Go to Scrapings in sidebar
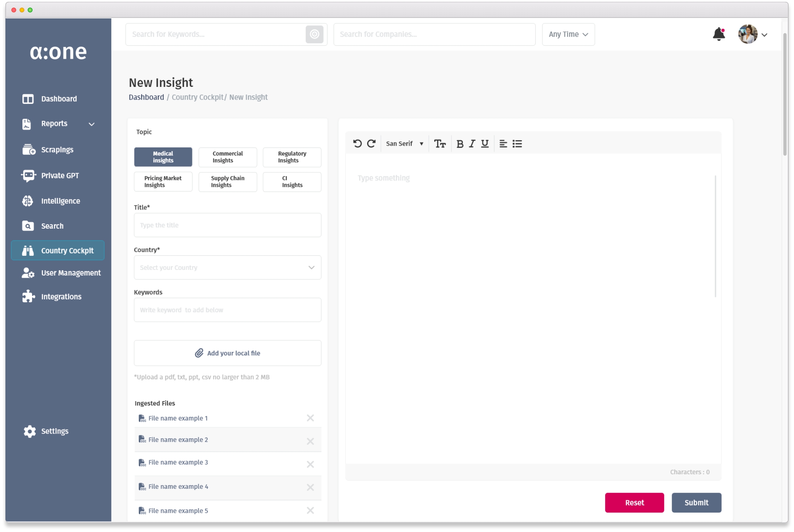 tap(57, 150)
